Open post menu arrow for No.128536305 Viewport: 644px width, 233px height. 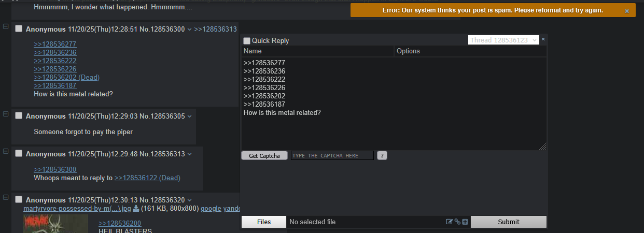pos(189,116)
